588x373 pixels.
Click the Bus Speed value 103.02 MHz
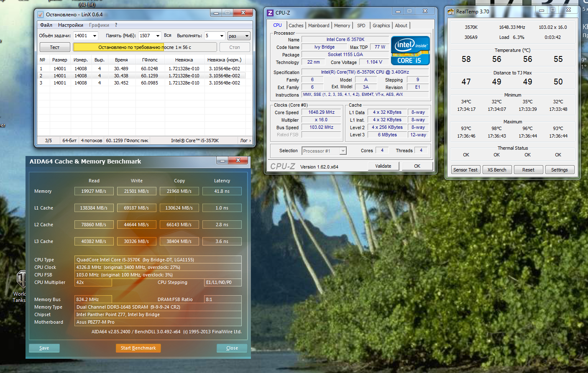322,127
